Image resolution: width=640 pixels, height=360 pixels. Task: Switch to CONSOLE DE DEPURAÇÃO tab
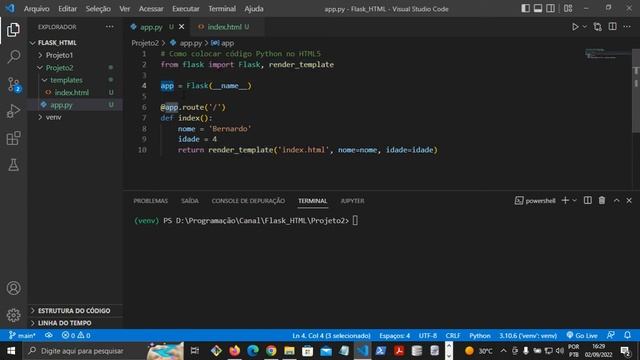[x=248, y=201]
